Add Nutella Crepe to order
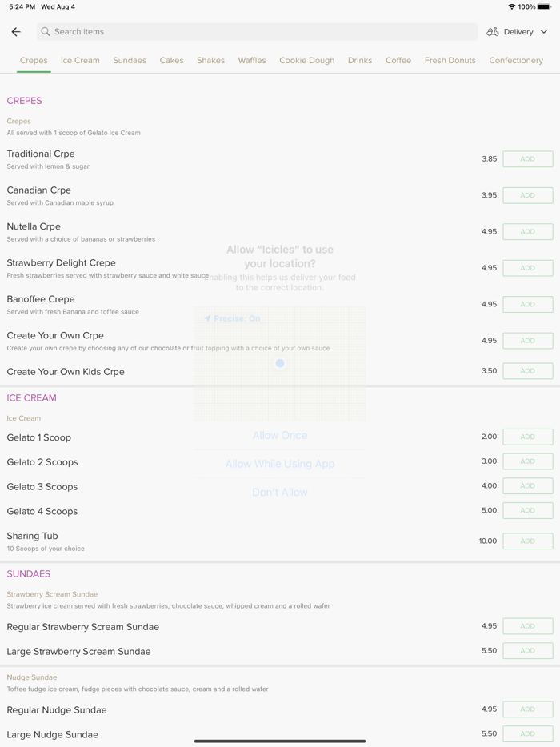The height and width of the screenshot is (747, 560). click(x=527, y=232)
